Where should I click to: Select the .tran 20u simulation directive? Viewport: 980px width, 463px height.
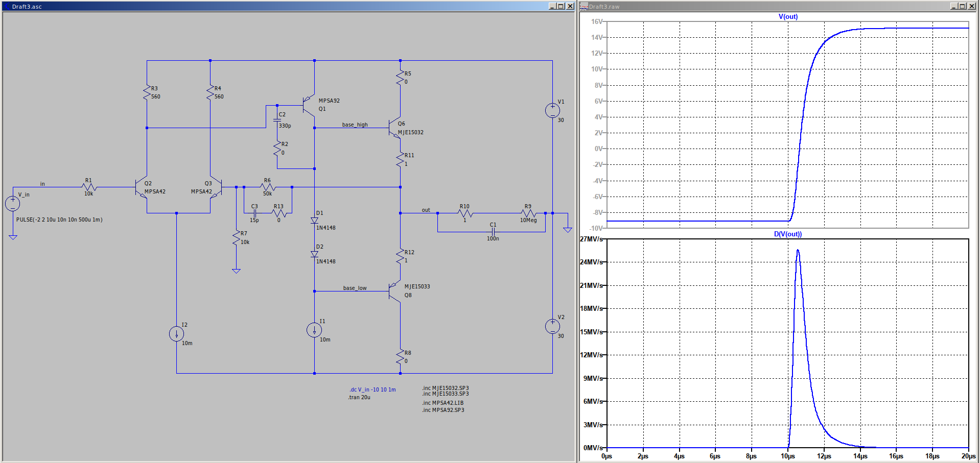[x=359, y=397]
